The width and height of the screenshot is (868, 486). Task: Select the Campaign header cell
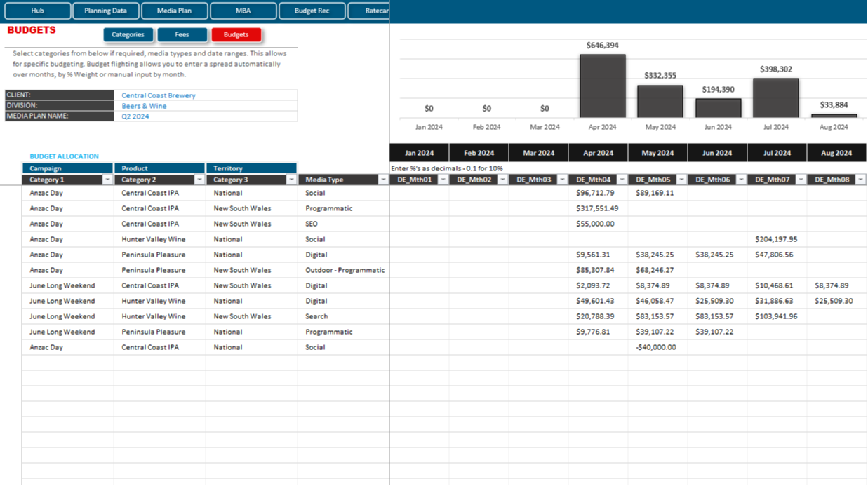[67, 168]
